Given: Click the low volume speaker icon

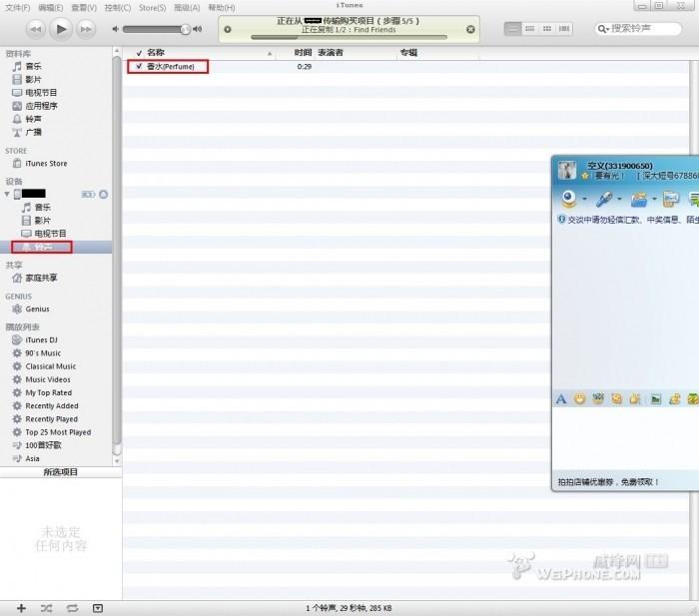Looking at the screenshot, I should (x=116, y=29).
